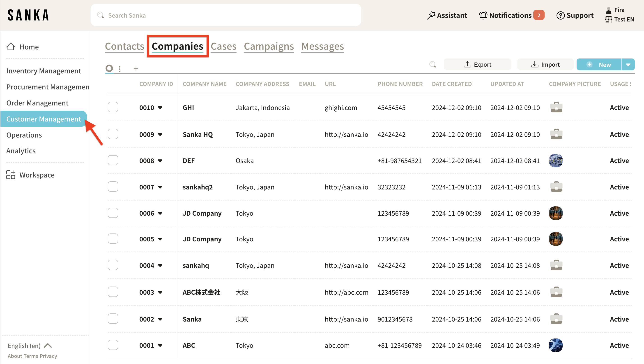The height and width of the screenshot is (364, 644).
Task: Select the Sanka HQ row checkbox
Action: click(x=113, y=134)
